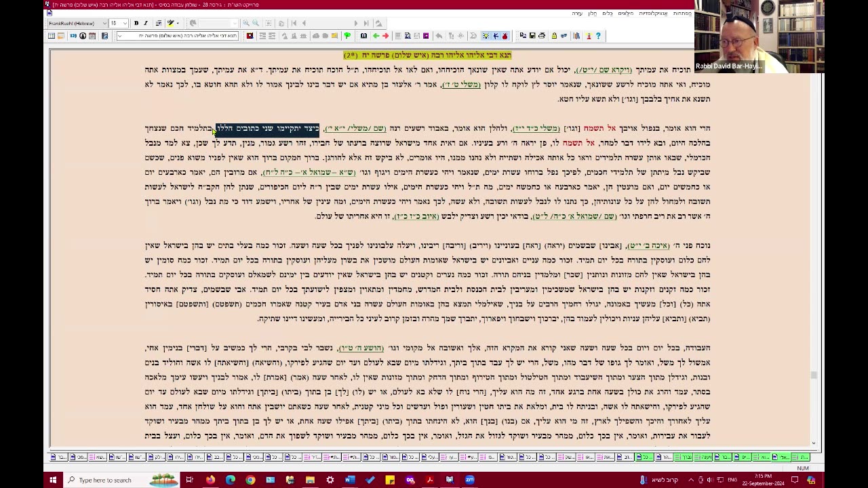This screenshot has height=488, width=868.
Task: Click the zoom in magnifier
Action: click(x=246, y=23)
